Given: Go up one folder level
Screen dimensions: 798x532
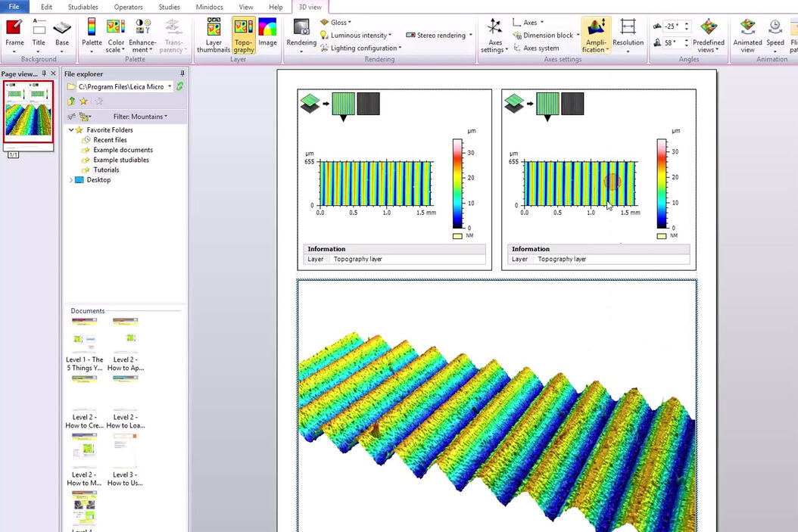Looking at the screenshot, I should (x=71, y=101).
